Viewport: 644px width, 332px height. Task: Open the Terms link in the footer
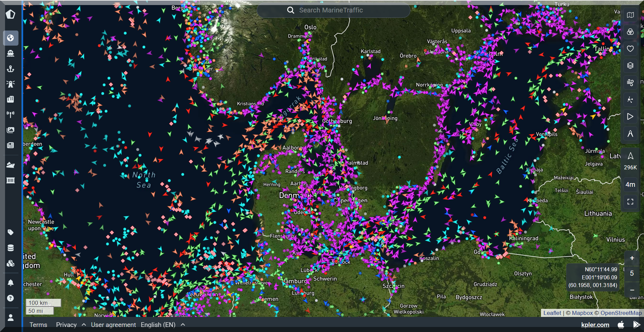click(x=38, y=325)
